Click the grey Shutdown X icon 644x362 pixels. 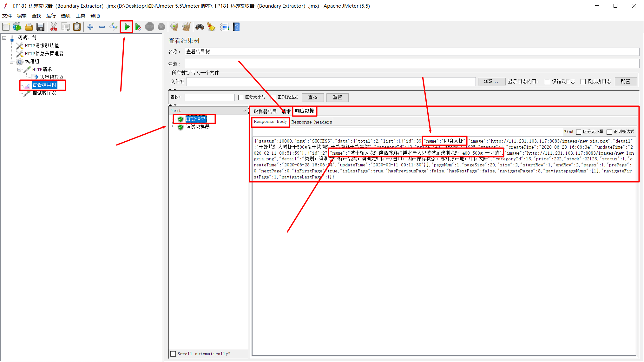[x=161, y=27]
